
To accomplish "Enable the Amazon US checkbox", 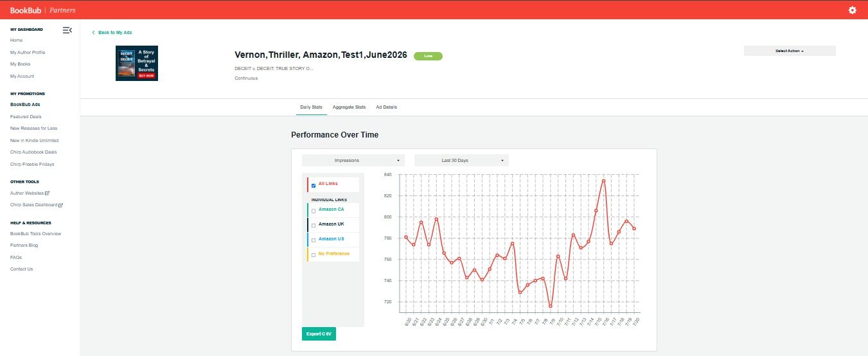I will (314, 240).
